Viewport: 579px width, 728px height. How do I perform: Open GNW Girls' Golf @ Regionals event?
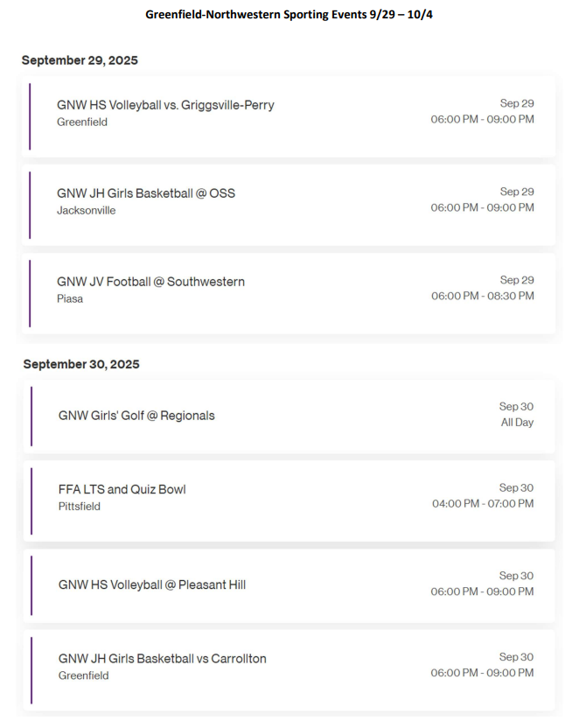(136, 416)
